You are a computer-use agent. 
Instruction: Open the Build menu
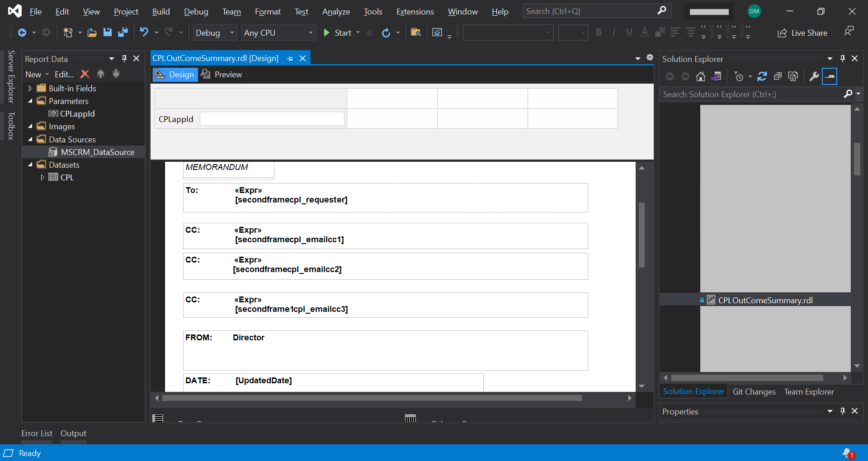(x=161, y=12)
